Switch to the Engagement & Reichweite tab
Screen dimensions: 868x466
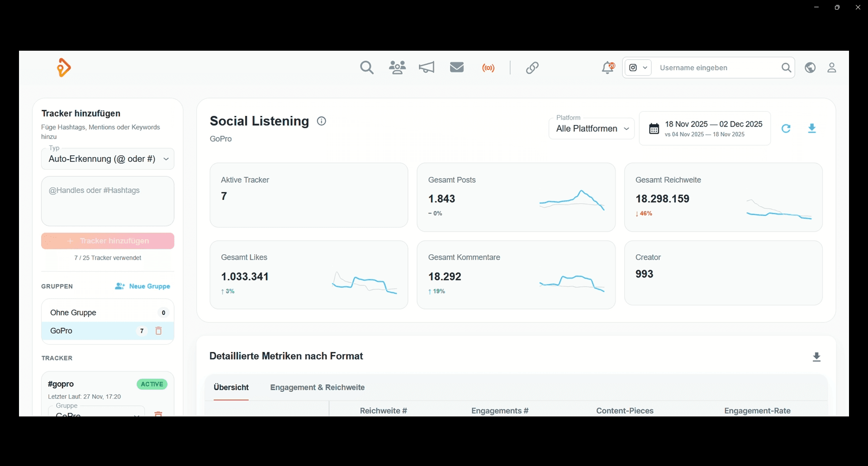coord(318,387)
